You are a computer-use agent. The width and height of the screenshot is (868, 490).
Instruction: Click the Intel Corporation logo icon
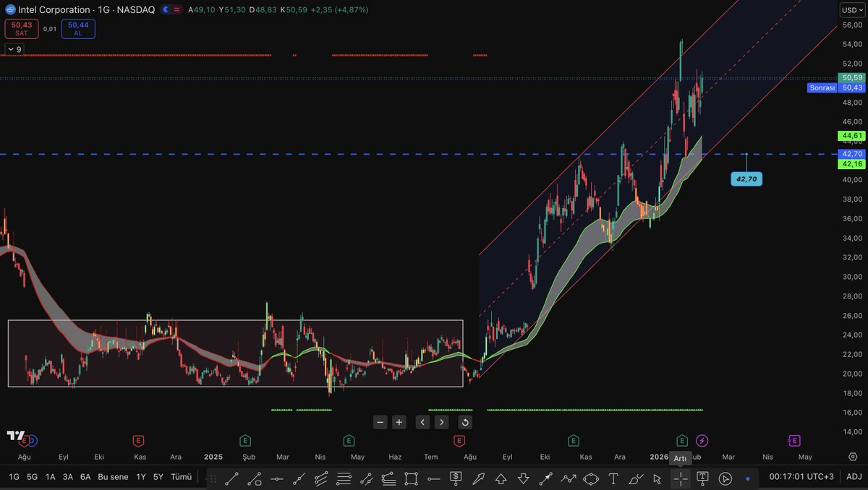point(9,9)
